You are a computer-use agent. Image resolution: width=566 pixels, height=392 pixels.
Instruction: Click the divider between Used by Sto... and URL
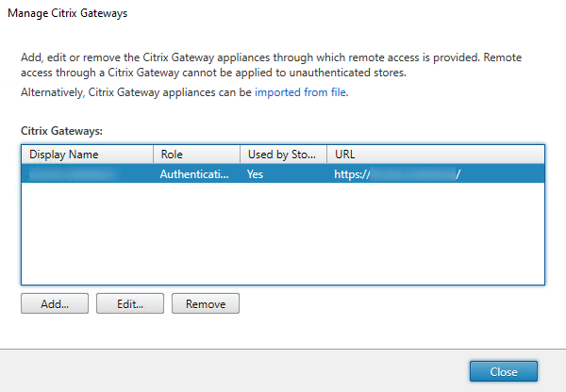click(x=326, y=154)
